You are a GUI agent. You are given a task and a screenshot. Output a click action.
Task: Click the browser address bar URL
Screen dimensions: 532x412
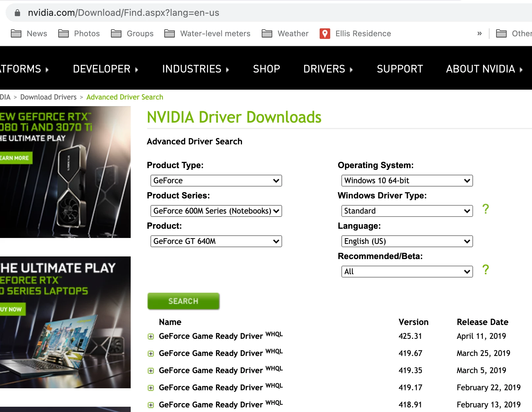pos(123,13)
